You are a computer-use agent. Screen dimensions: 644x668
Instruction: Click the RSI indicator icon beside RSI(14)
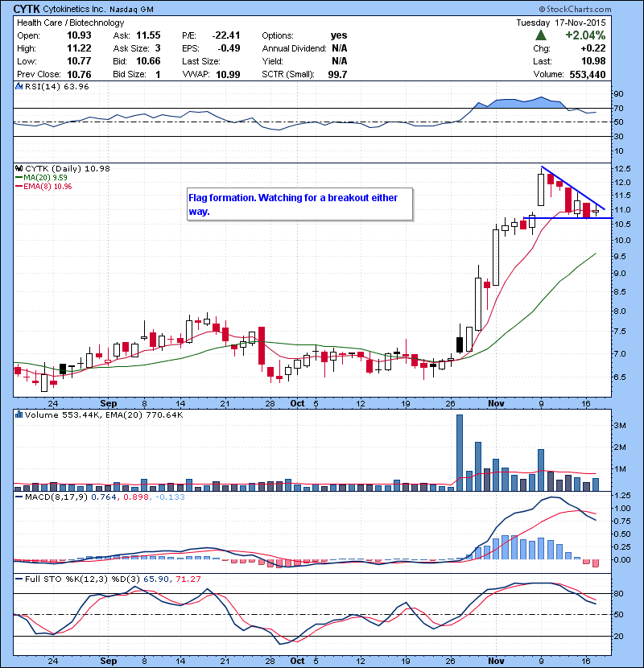[19, 86]
